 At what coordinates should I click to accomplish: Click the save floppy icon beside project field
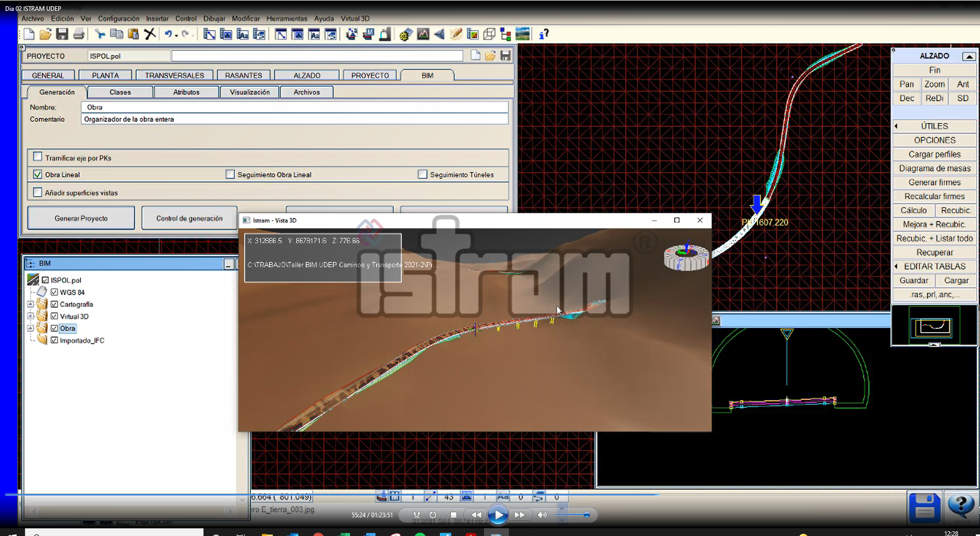tap(505, 56)
